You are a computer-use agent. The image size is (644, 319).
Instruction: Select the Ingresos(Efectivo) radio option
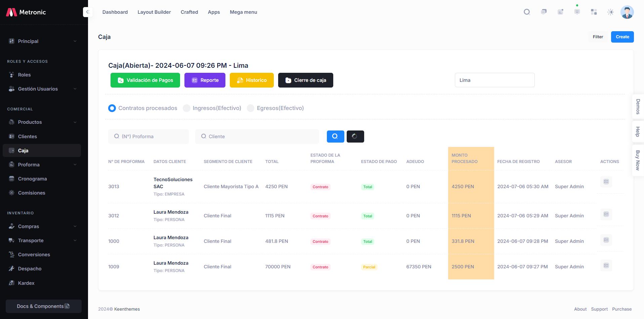(187, 108)
